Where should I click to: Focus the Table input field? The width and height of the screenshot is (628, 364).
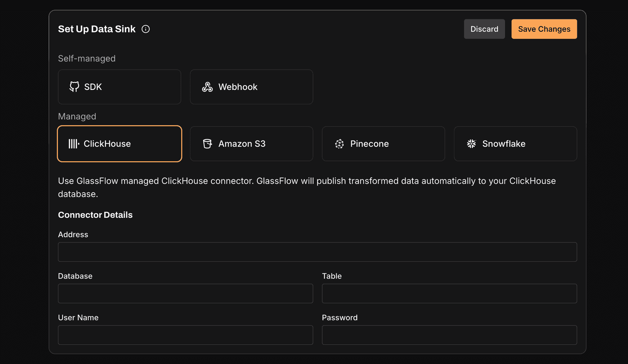click(x=449, y=293)
